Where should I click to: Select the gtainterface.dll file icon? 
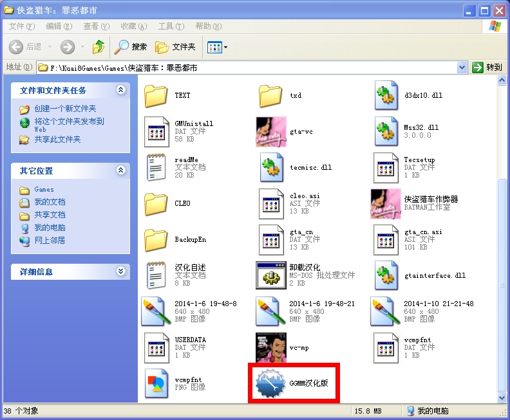[x=386, y=275]
